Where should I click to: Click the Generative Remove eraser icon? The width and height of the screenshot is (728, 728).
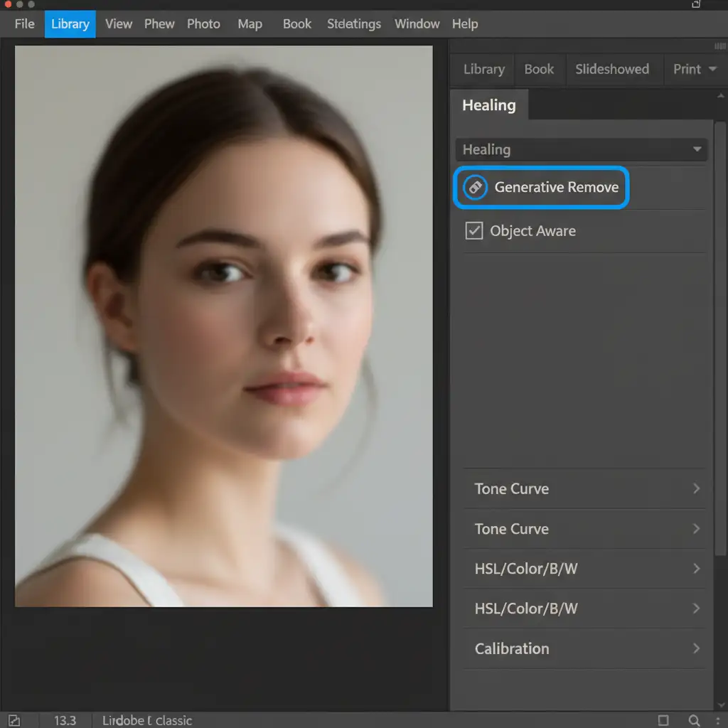click(475, 188)
